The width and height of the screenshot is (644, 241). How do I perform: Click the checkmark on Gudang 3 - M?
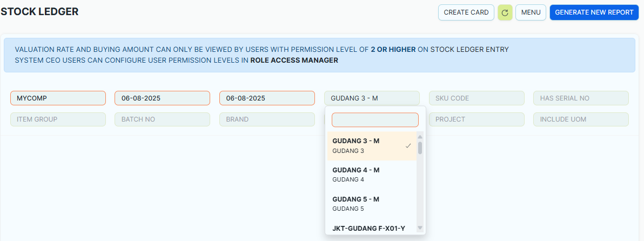pos(408,146)
